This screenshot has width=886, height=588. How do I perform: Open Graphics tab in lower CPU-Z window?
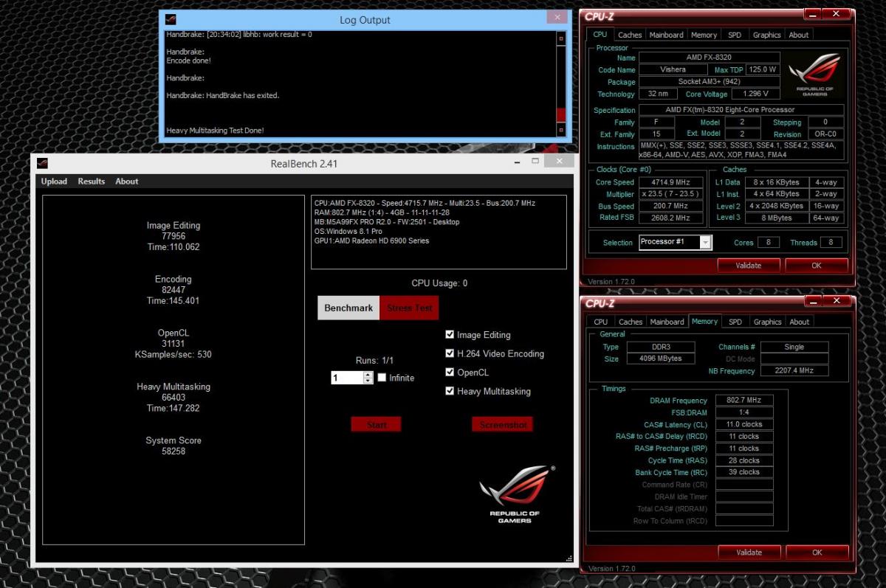tap(767, 322)
